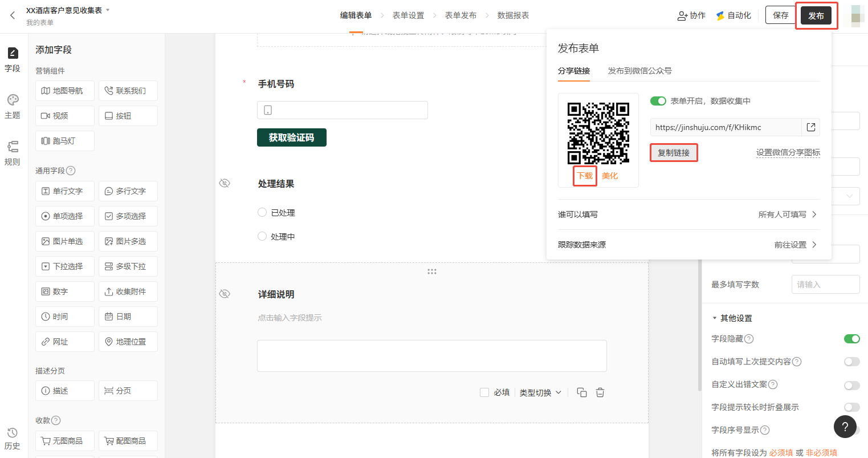Open the 类型切换 dropdown
This screenshot has height=458, width=868.
click(540, 392)
